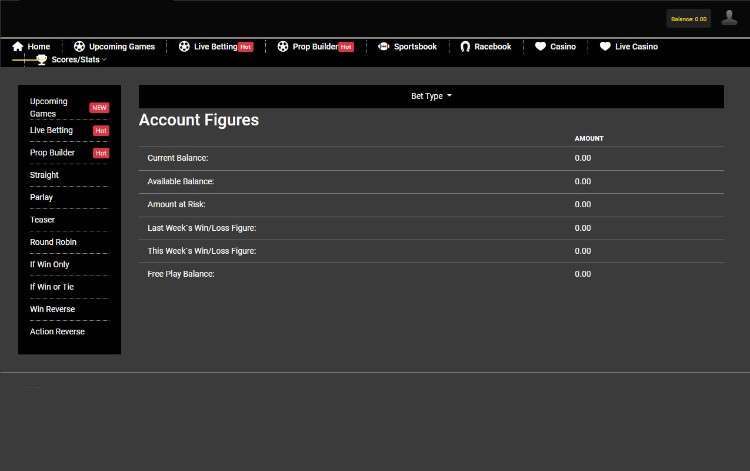Click the heart icon beside Casino
This screenshot has height=471, width=750.
pos(540,47)
